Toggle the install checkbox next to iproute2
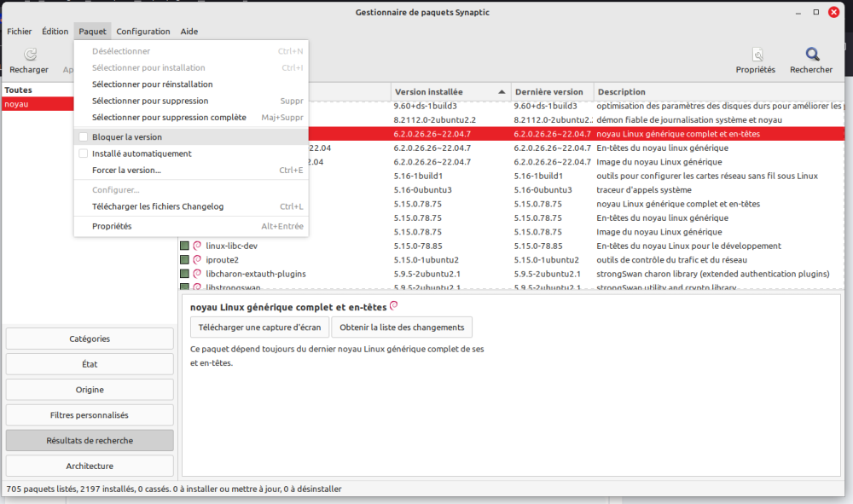 point(184,259)
